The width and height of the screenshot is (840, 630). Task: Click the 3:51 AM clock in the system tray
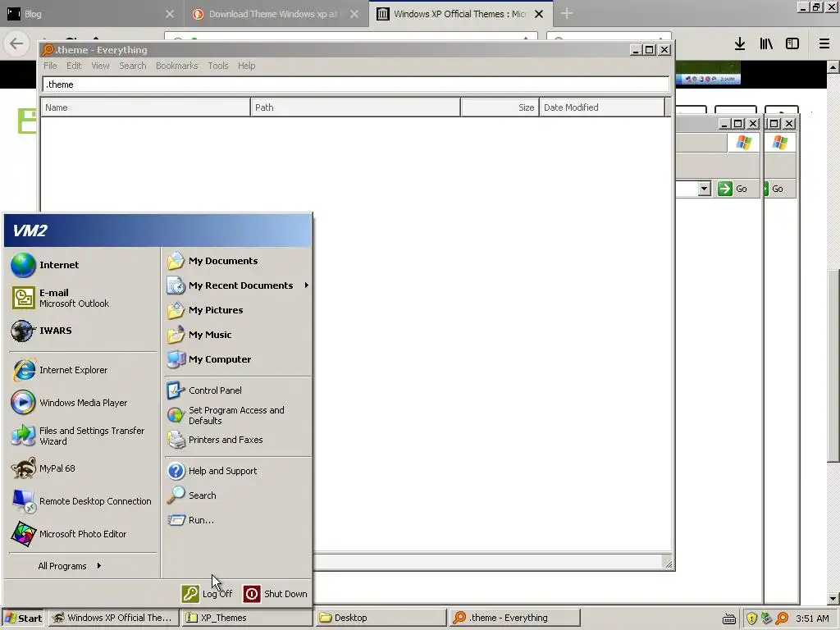(812, 619)
